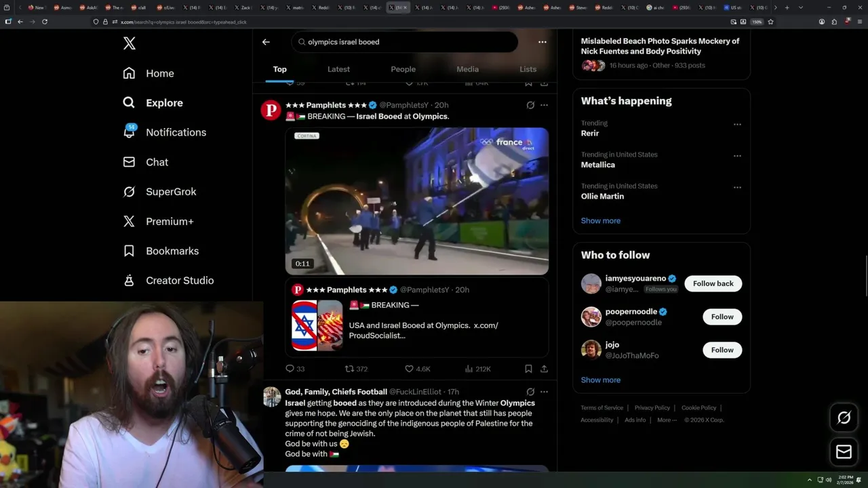Play the Israel Booed video
The height and width of the screenshot is (488, 868).
click(416, 201)
